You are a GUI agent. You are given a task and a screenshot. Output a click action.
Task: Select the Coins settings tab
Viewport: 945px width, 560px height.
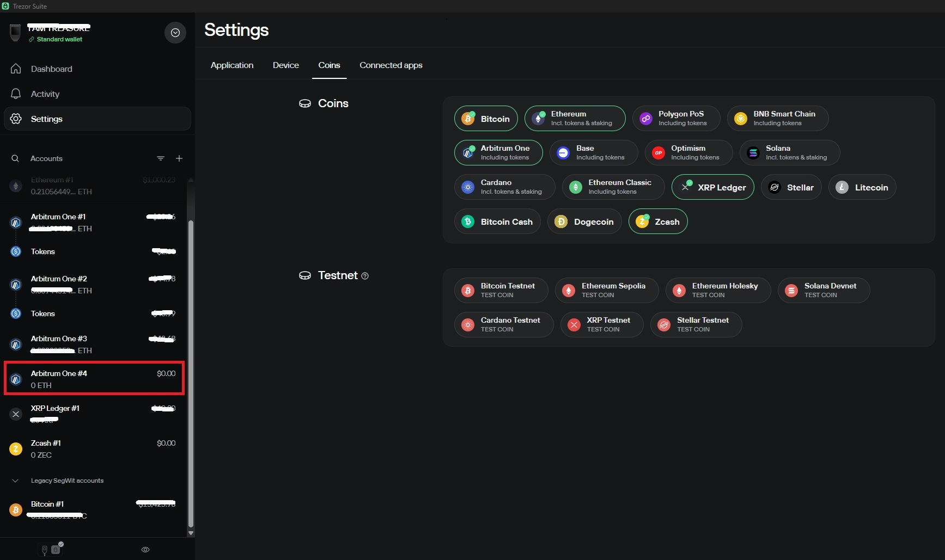coord(329,65)
